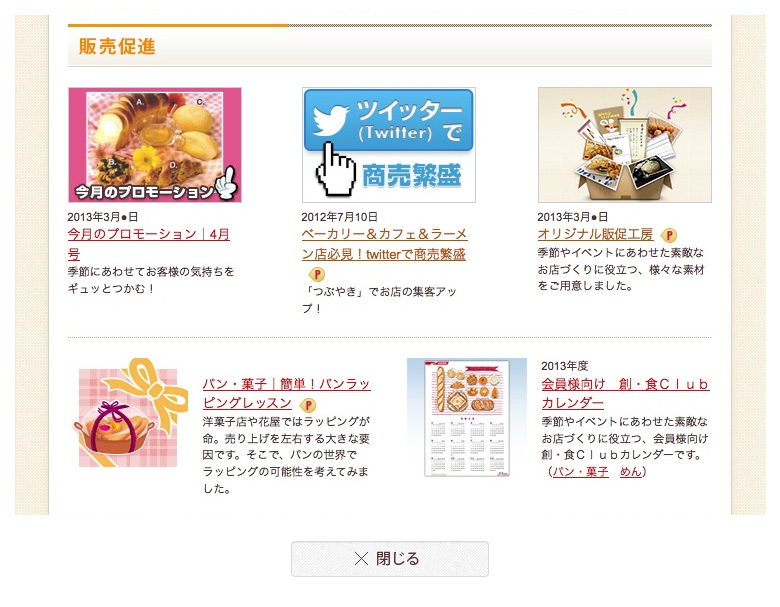Open the 会員様向け 創・食Clubカレンダー link
Screen dimensions: 780x607
625,393
